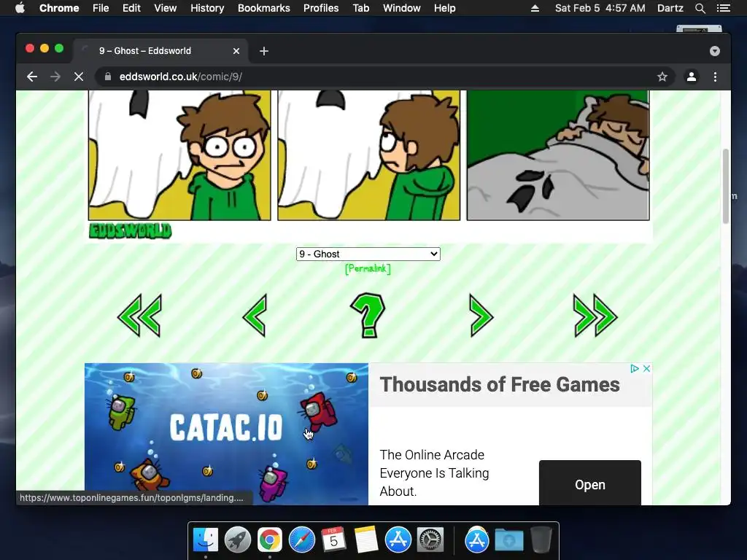
Task: Open Safari from the dock
Action: click(x=301, y=540)
